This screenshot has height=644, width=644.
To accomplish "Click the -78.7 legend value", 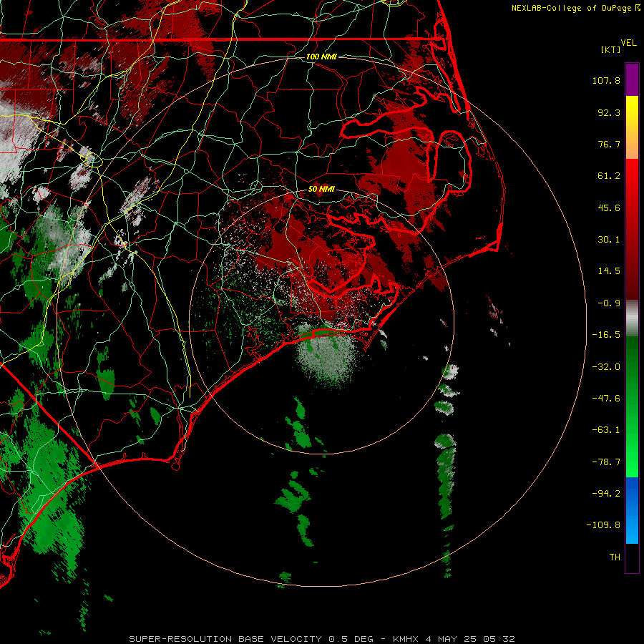I will pos(606,462).
